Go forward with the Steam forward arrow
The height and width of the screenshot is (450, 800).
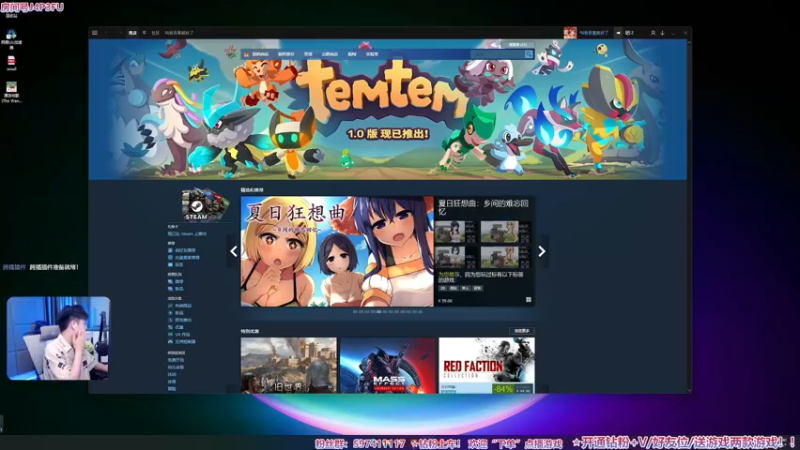coord(120,33)
